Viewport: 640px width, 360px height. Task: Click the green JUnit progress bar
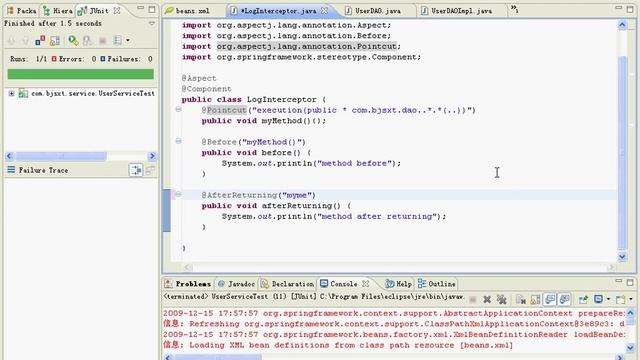pyautogui.click(x=81, y=74)
